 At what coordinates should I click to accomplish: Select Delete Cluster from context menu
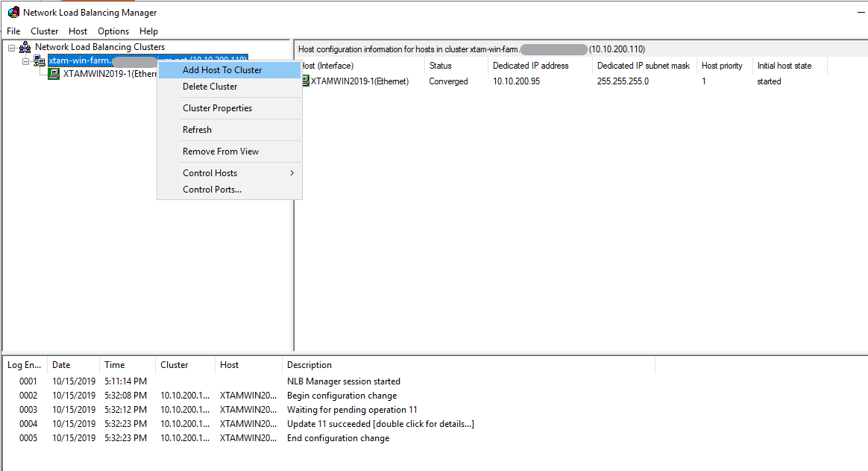click(210, 87)
